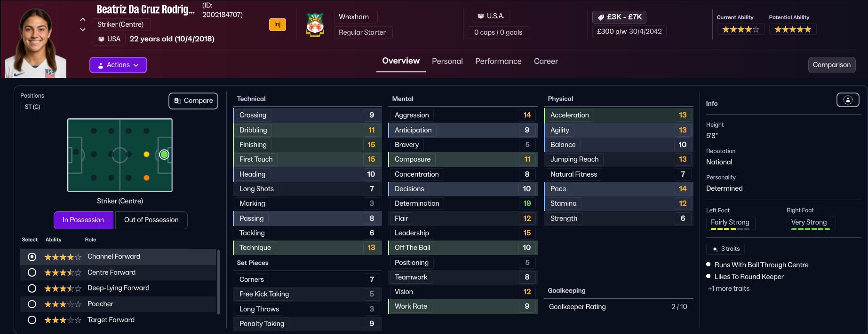Open the Actions dropdown menu
The width and height of the screenshot is (868, 334).
pos(118,65)
